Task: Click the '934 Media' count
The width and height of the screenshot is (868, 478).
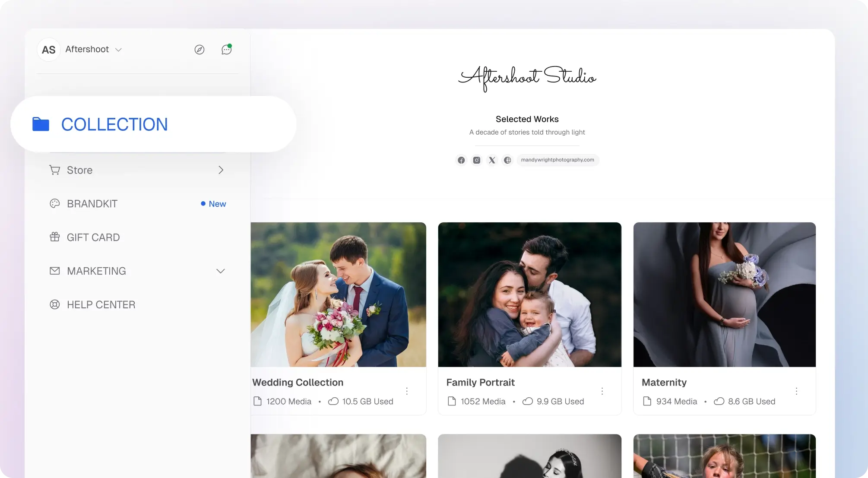Action: click(676, 402)
